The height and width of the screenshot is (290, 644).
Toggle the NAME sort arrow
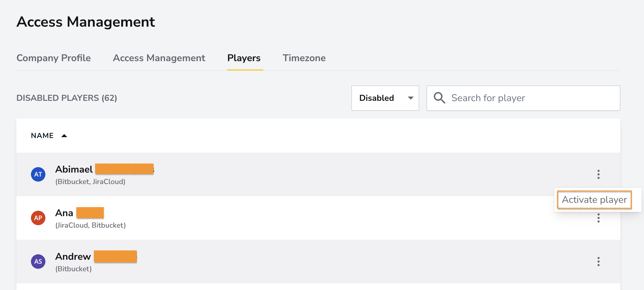(64, 136)
